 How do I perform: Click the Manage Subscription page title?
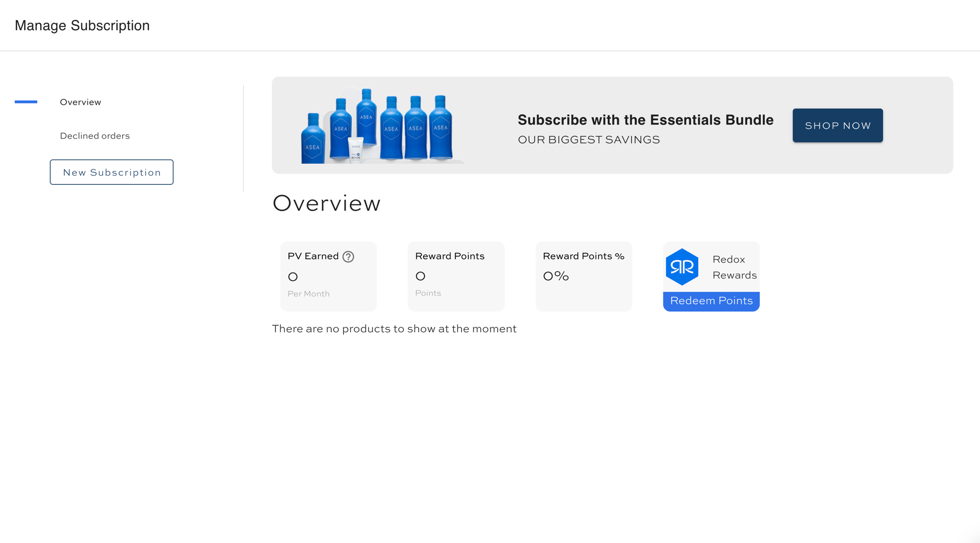tap(82, 25)
